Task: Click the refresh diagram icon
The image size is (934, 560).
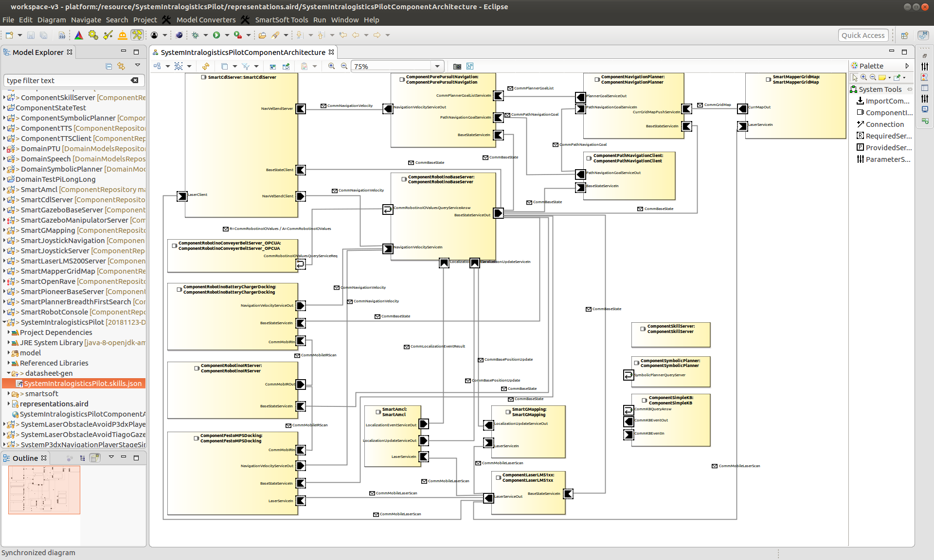Action: tap(206, 66)
